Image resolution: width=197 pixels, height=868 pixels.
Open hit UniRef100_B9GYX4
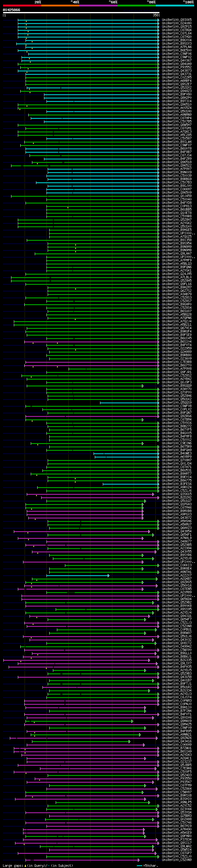pos(177,40)
